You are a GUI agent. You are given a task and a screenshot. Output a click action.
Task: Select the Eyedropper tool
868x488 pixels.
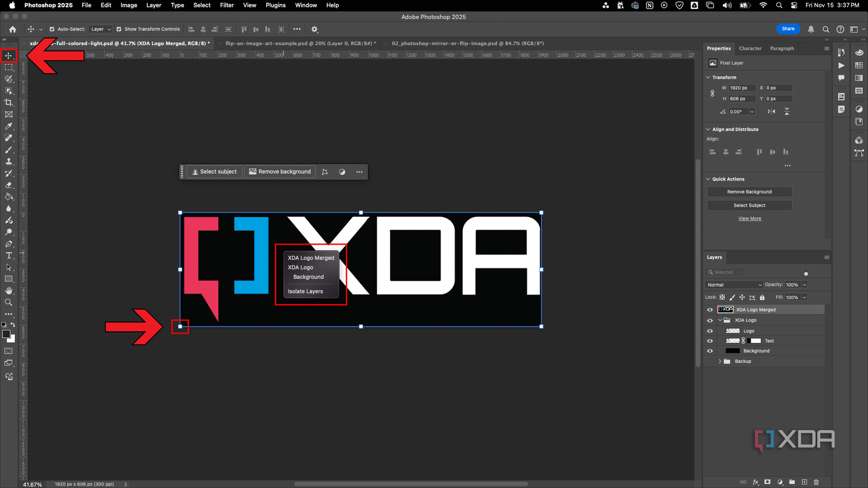point(8,126)
